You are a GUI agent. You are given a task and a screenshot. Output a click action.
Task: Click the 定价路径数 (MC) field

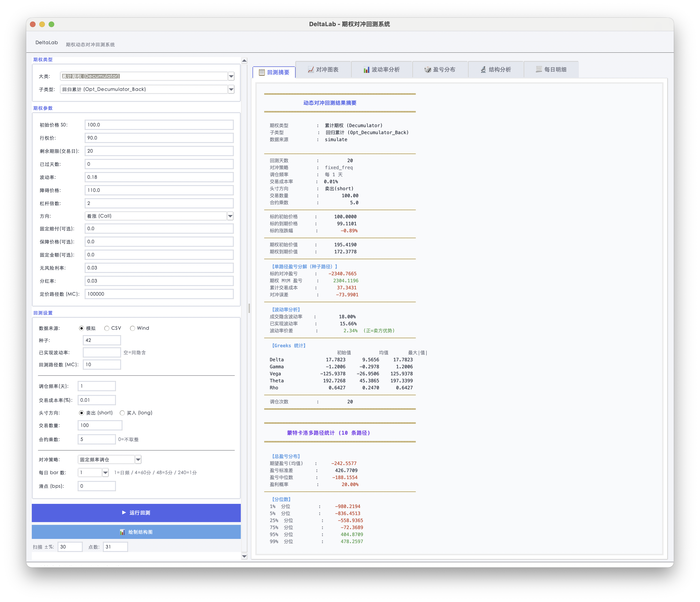point(159,294)
